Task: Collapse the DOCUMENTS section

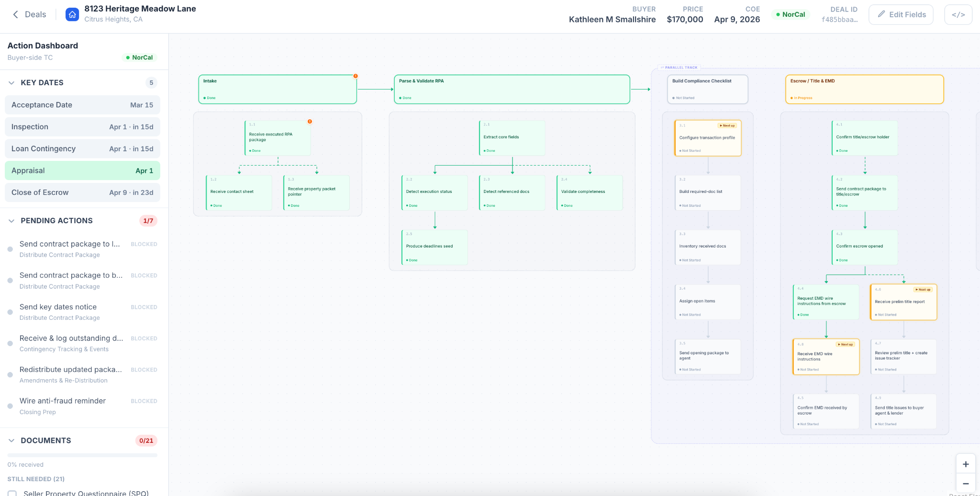Action: 11,440
